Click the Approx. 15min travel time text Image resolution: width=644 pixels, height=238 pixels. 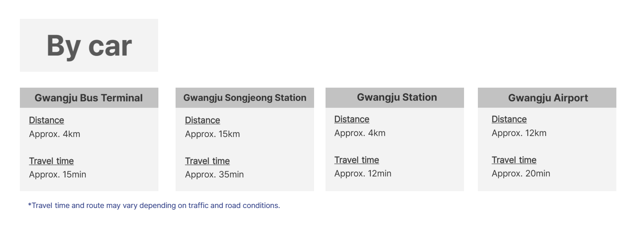[58, 175]
